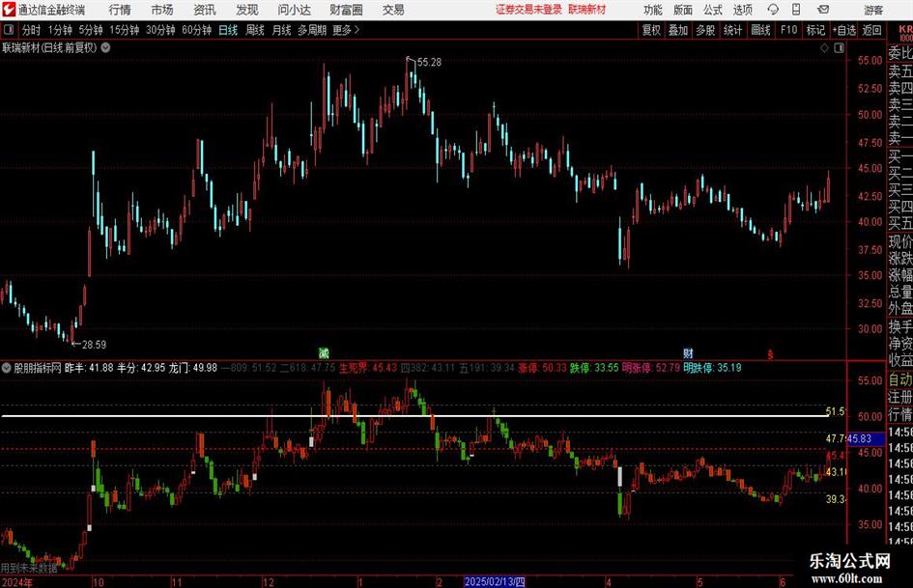The image size is (913, 588).
Task: Switch to 5分钟 period
Action: pos(90,30)
